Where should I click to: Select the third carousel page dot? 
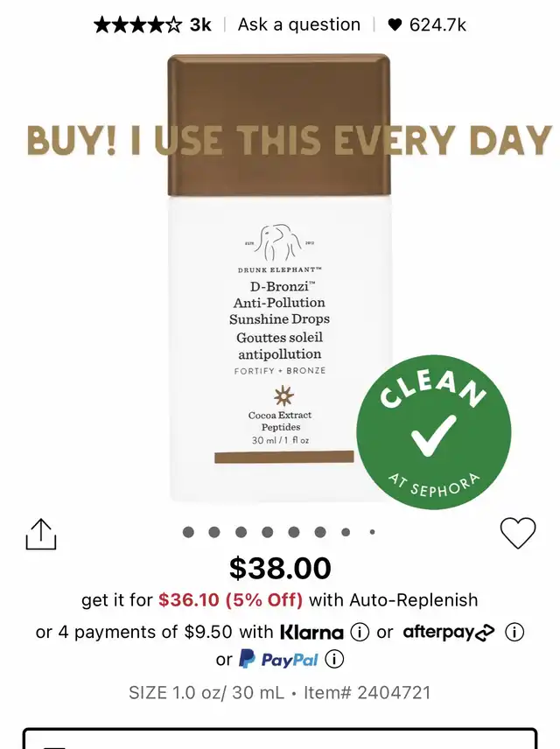pyautogui.click(x=241, y=532)
